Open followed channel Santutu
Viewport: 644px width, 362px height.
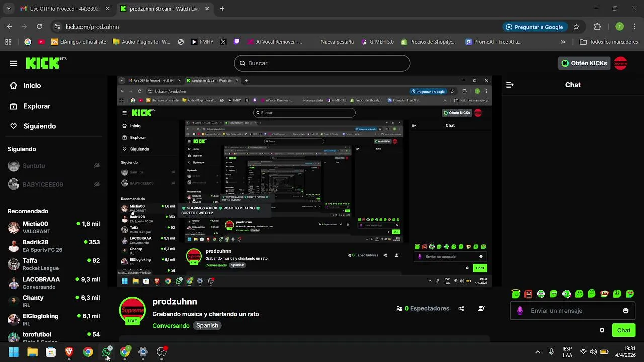pyautogui.click(x=34, y=166)
